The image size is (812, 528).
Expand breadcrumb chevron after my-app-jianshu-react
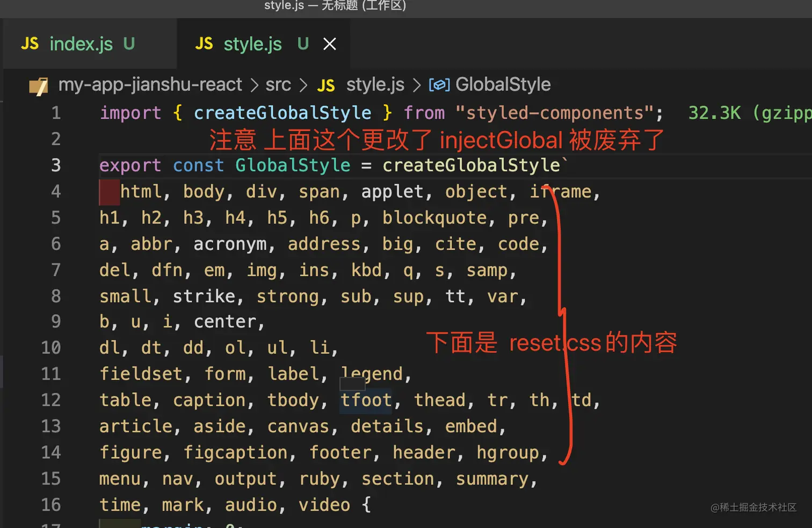255,85
